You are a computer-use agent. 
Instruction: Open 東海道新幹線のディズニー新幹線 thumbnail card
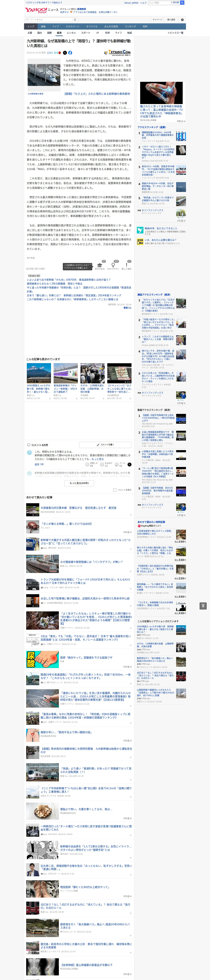pyautogui.click(x=66, y=381)
